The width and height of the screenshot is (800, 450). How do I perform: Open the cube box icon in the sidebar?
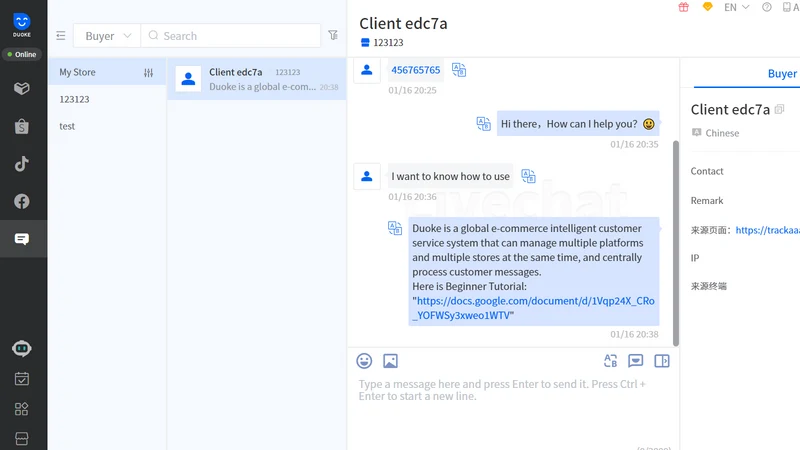pos(21,88)
